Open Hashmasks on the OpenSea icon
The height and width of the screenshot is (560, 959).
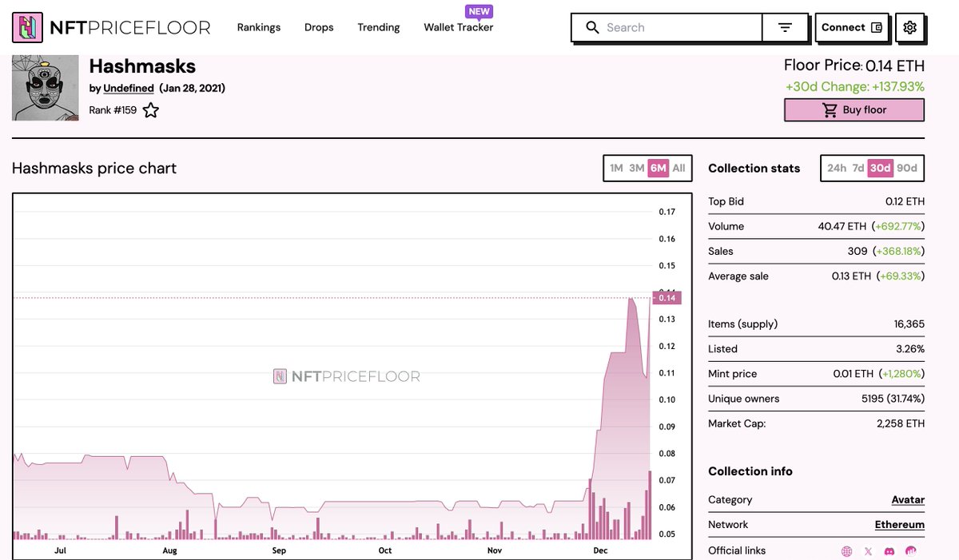click(910, 551)
